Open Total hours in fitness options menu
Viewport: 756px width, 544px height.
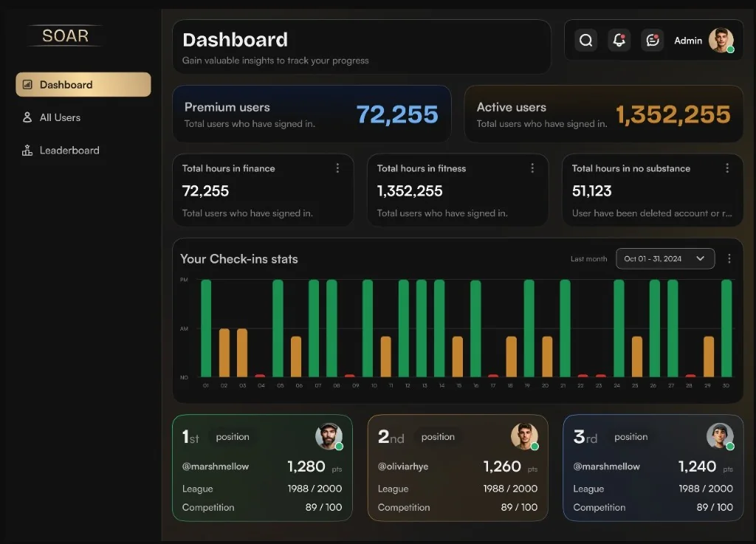pyautogui.click(x=532, y=168)
